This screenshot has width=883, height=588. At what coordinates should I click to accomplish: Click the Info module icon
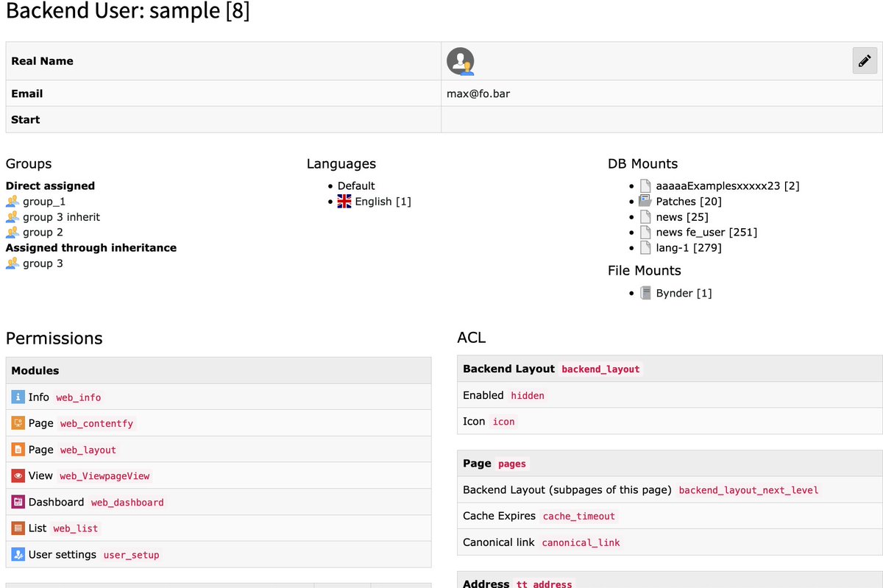pos(18,397)
